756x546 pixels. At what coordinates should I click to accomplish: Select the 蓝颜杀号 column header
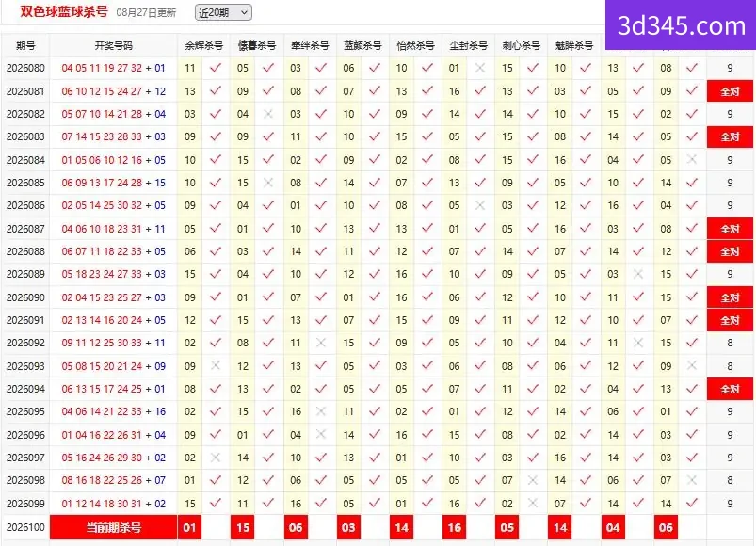362,46
